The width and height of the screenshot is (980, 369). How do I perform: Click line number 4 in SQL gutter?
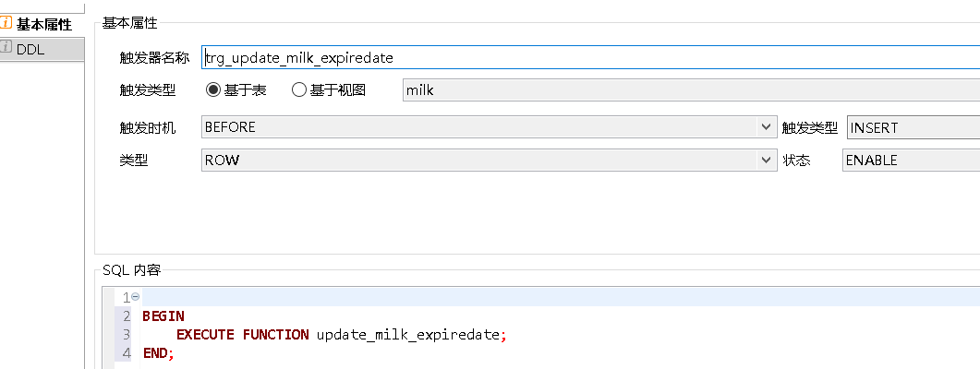[x=127, y=352]
